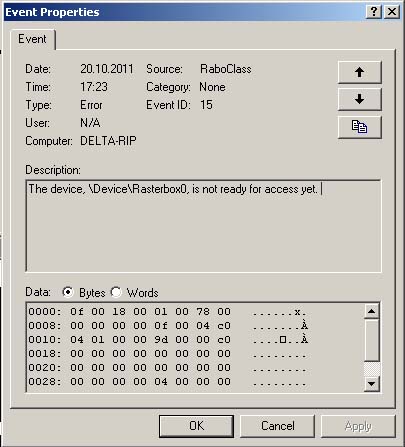Viewport: 405px width, 447px height.
Task: Click the computer name DELTA-RIP
Action: pos(108,141)
